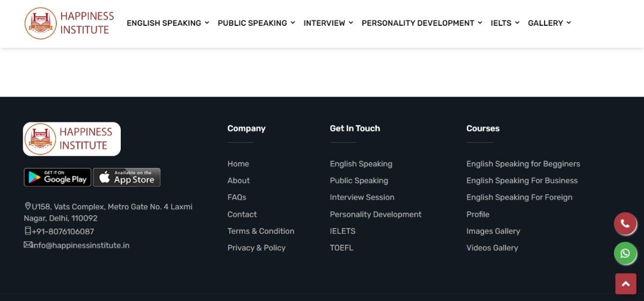Open the green WhatsApp chat button
Screen dimensions: 644x301
click(625, 253)
